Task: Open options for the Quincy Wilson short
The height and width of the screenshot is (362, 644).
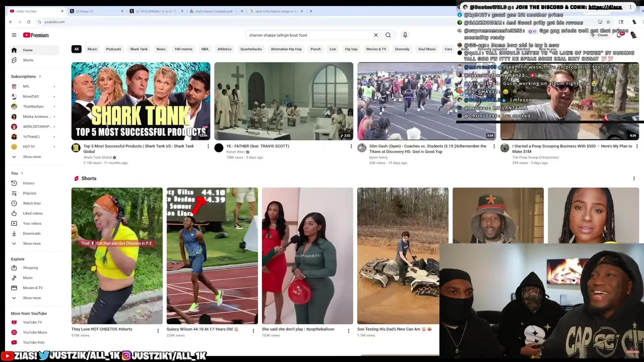Action: pos(253,331)
